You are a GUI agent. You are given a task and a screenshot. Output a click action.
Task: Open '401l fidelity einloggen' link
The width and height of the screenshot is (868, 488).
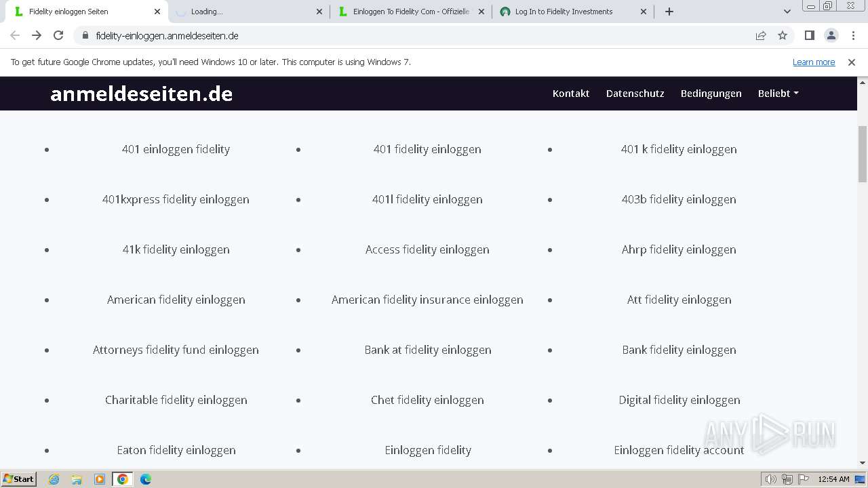(427, 199)
